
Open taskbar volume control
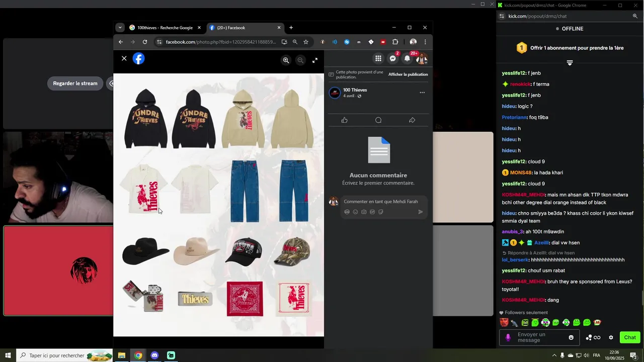(586, 355)
